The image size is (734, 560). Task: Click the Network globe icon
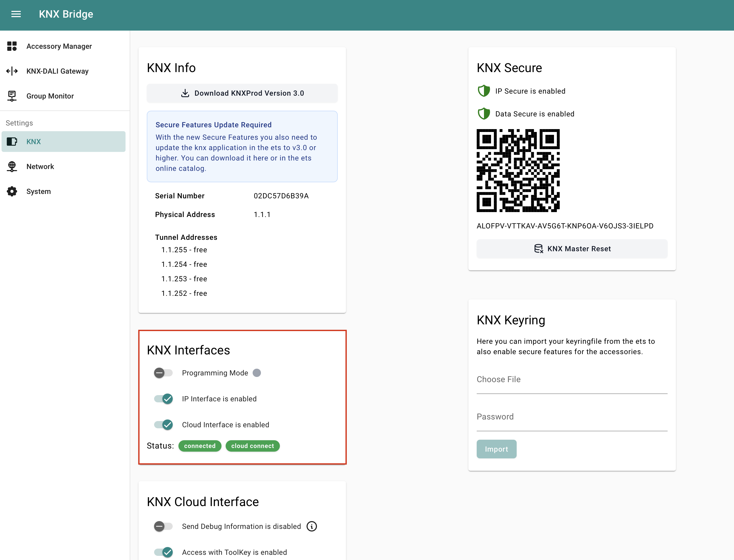[x=12, y=166]
